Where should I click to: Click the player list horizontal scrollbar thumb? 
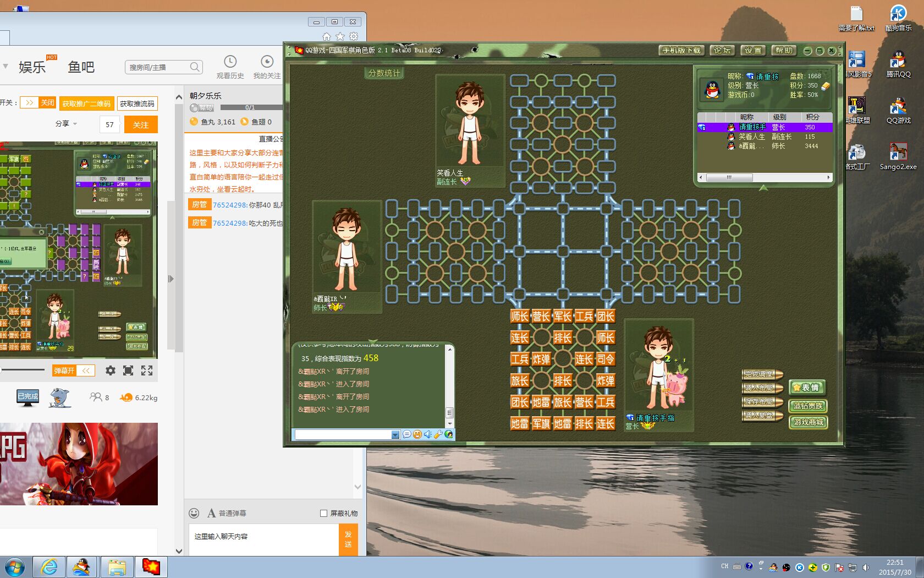(729, 177)
